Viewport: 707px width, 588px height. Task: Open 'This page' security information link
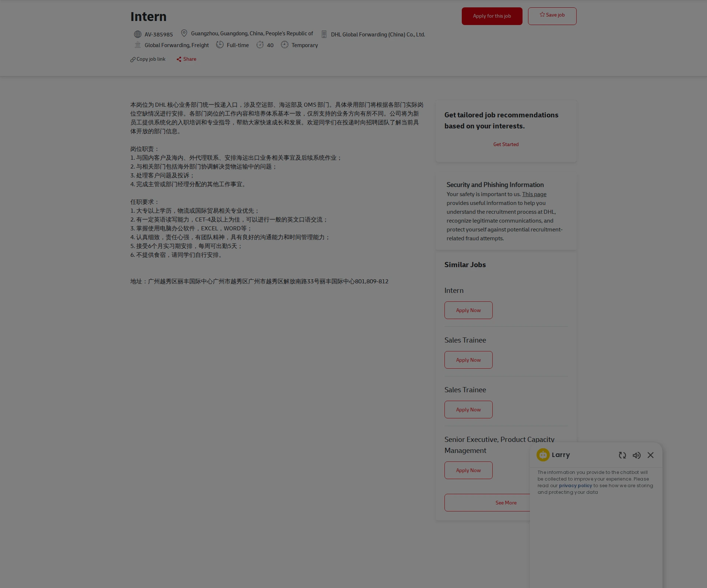(534, 194)
